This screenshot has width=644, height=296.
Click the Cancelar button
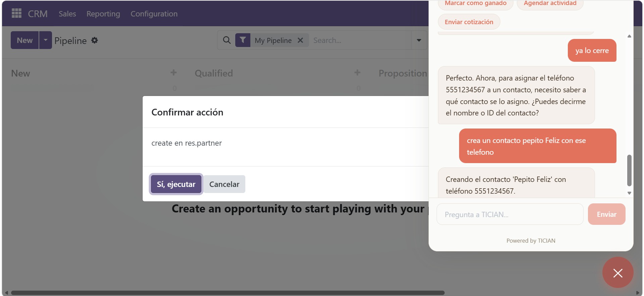(224, 184)
